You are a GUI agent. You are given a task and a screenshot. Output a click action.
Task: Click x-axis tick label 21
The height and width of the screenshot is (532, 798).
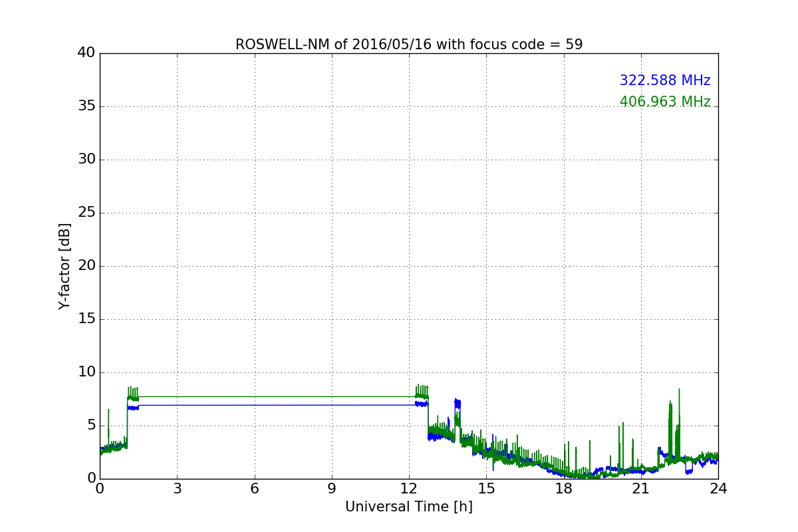click(x=641, y=489)
